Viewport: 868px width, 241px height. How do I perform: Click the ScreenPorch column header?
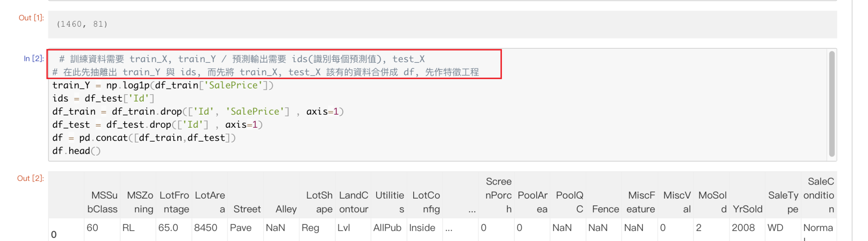click(498, 195)
